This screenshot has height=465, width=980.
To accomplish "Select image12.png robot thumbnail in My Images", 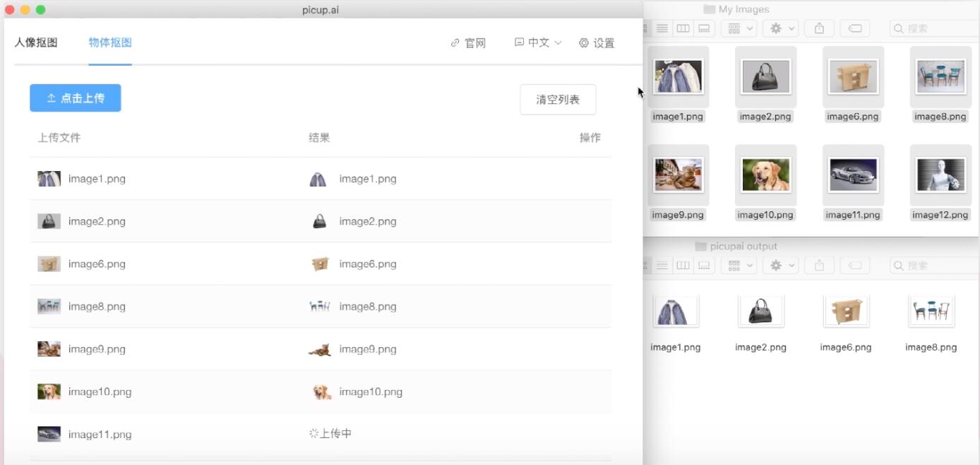I will click(940, 175).
